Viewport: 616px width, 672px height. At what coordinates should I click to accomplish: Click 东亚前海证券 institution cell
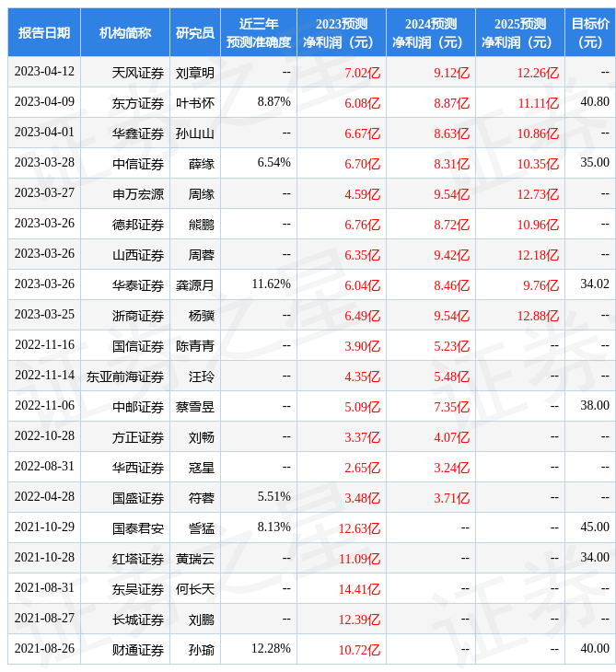tap(125, 377)
